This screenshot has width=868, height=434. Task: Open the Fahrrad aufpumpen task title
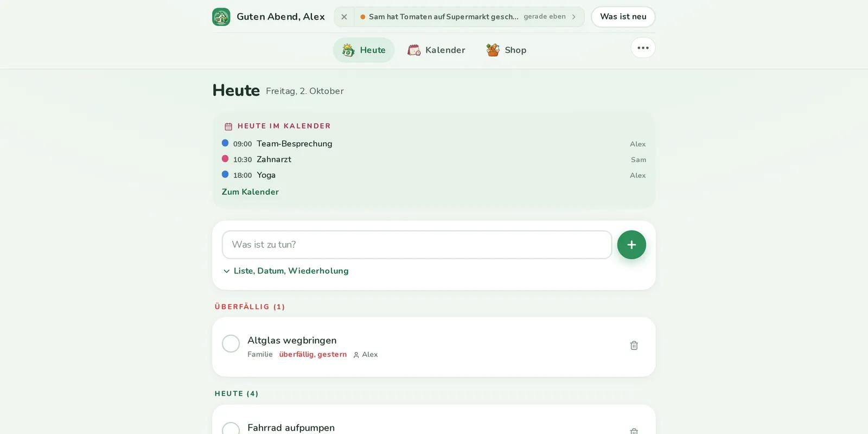tap(291, 427)
